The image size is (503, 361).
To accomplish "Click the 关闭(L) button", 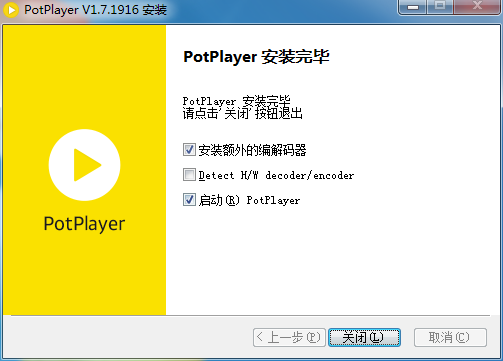I will click(x=364, y=337).
